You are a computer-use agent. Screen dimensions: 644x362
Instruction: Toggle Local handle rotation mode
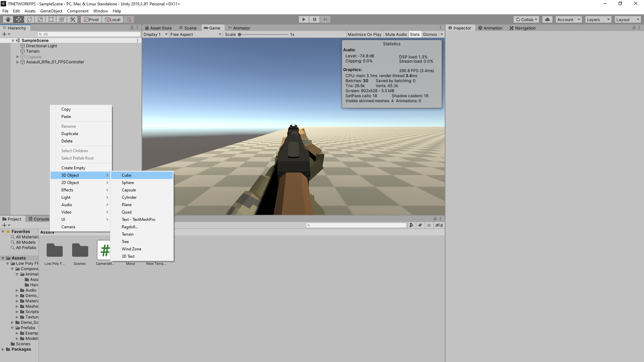tap(112, 19)
